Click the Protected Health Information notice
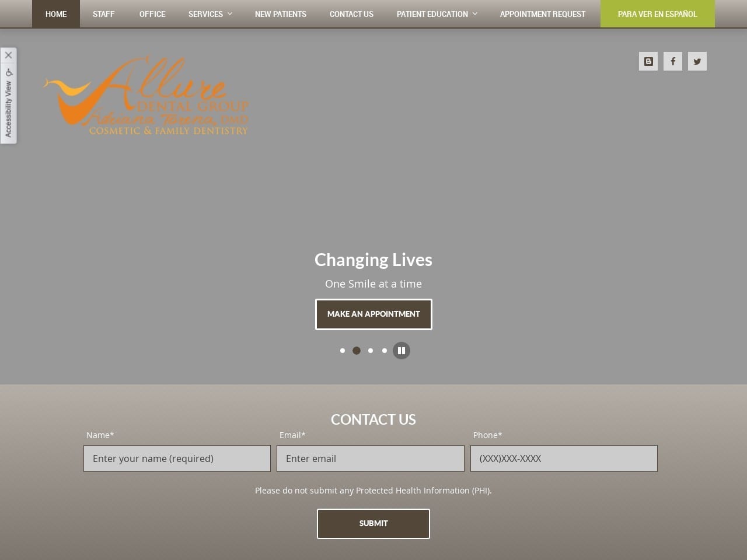 click(x=373, y=491)
